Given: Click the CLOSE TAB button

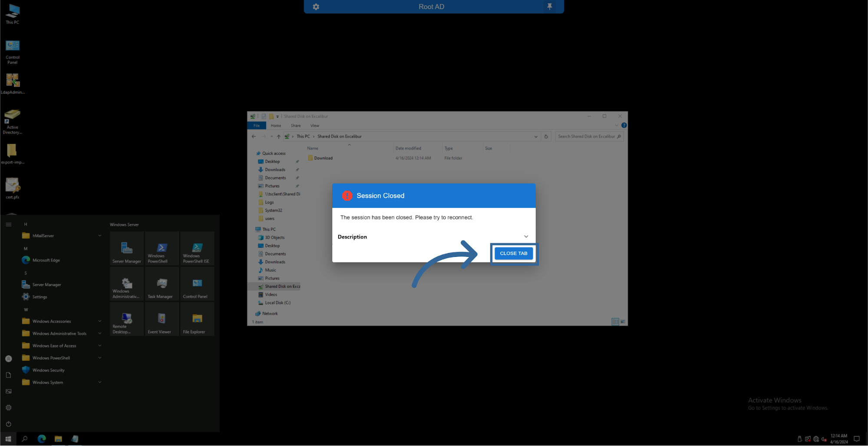Looking at the screenshot, I should tap(513, 253).
